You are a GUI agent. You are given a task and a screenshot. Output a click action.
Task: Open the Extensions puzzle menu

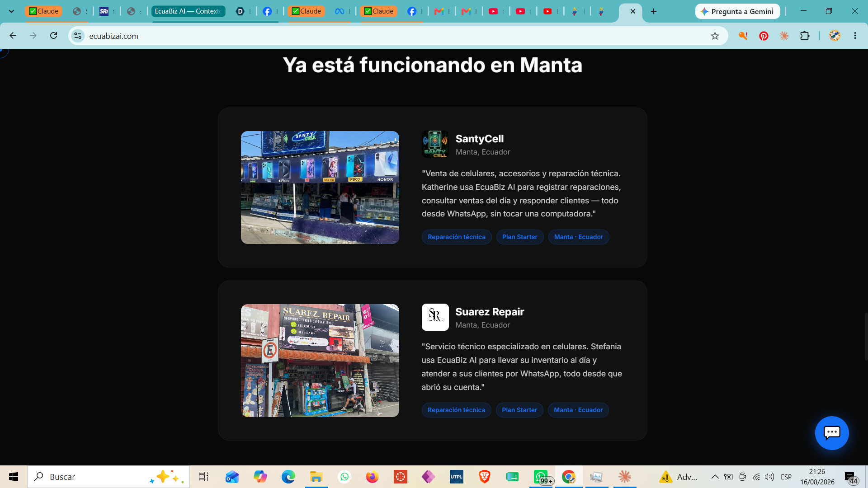coord(805,36)
